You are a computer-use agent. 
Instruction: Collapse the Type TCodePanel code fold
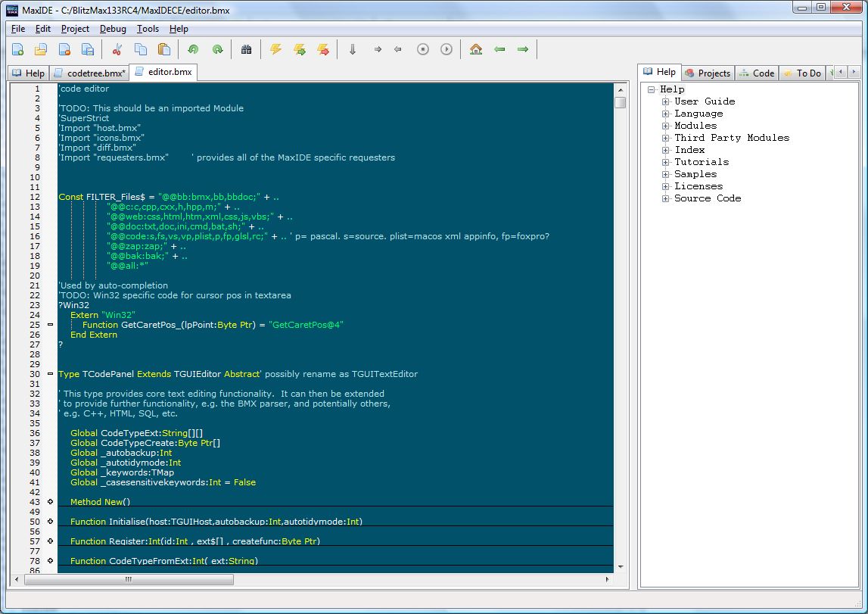point(51,374)
